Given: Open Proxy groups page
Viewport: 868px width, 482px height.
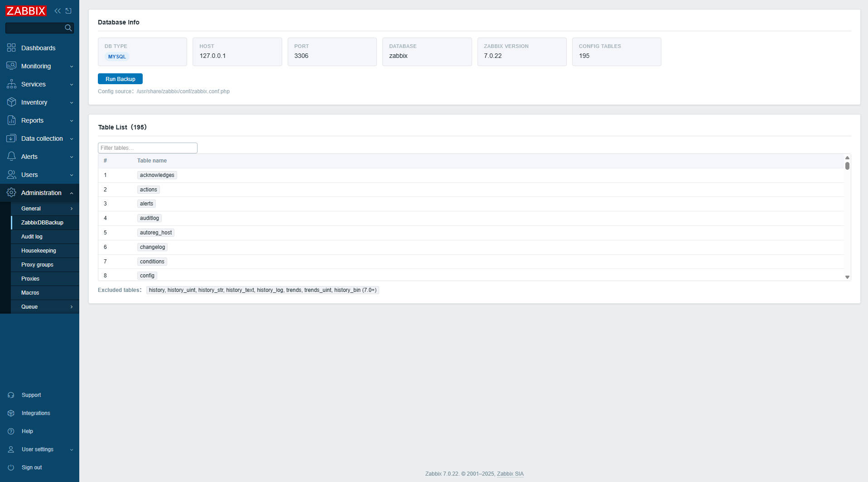Looking at the screenshot, I should (45, 265).
